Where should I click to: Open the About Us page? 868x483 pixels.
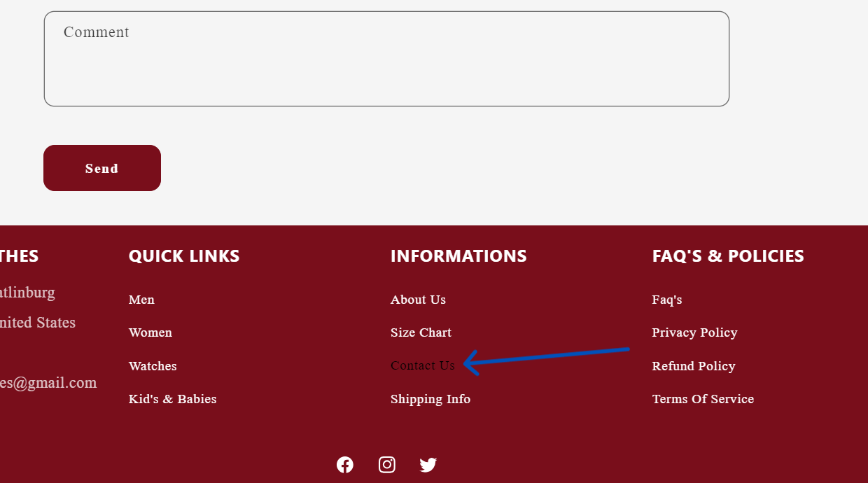point(418,300)
